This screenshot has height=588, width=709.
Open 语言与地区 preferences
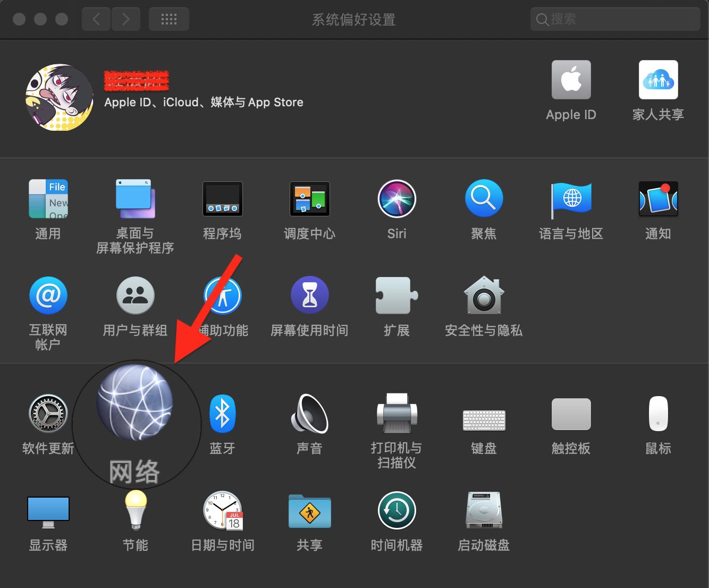point(571,199)
